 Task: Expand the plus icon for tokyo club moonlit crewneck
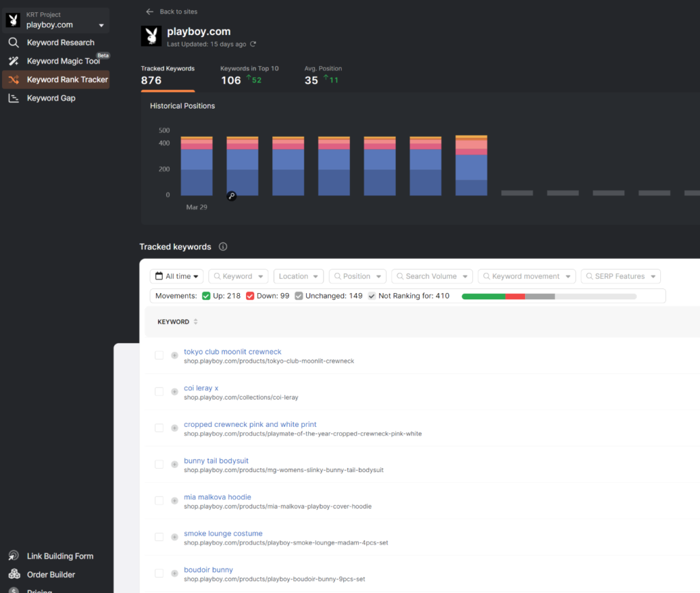pyautogui.click(x=174, y=356)
